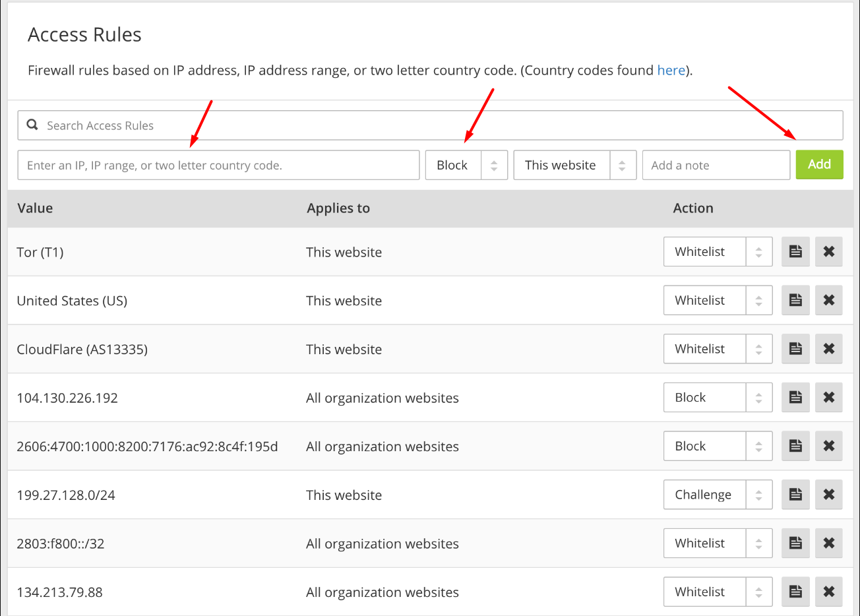The width and height of the screenshot is (860, 616).
Task: Open note for 104.130.226.192 rule
Action: click(x=795, y=398)
